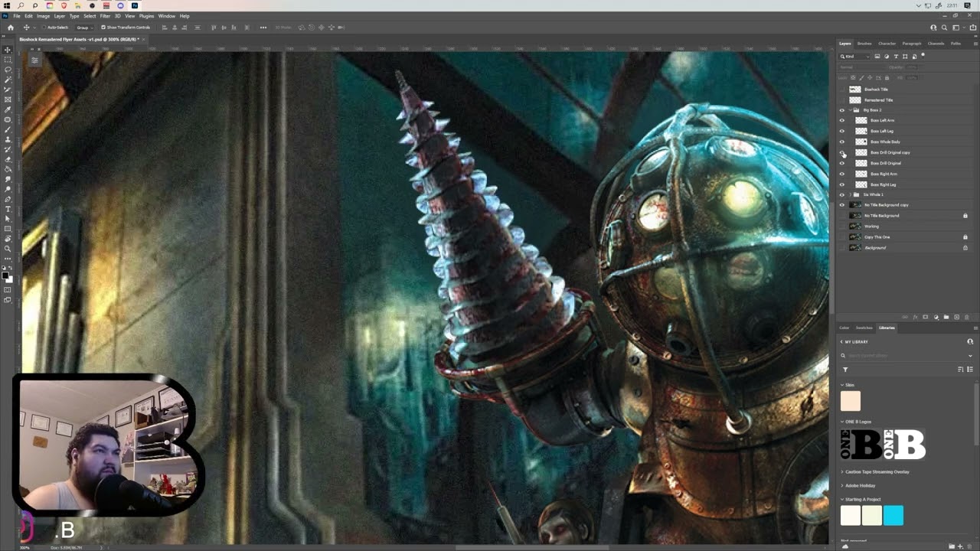980x551 pixels.
Task: Hide the Boss Left Arm layer
Action: 842,120
